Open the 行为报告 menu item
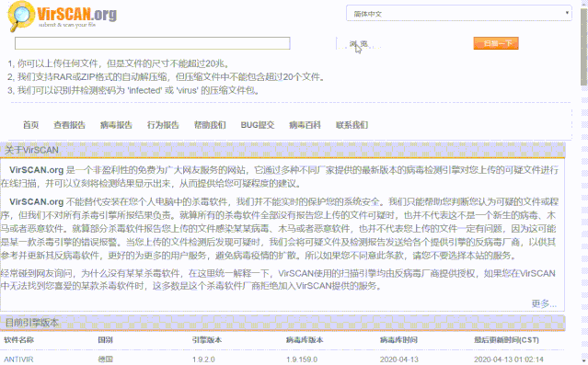 click(163, 125)
